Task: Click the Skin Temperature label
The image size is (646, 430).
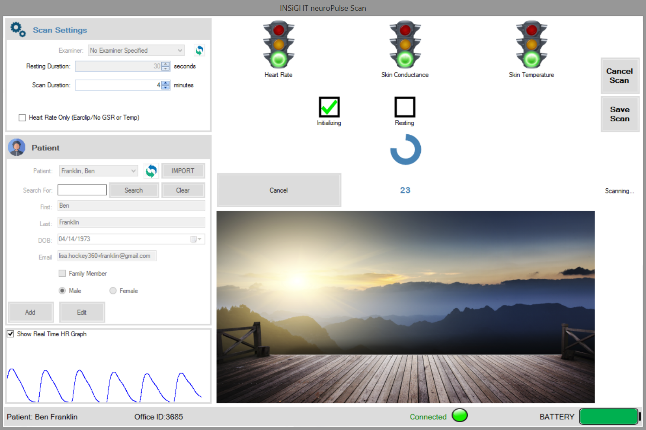Action: (531, 75)
